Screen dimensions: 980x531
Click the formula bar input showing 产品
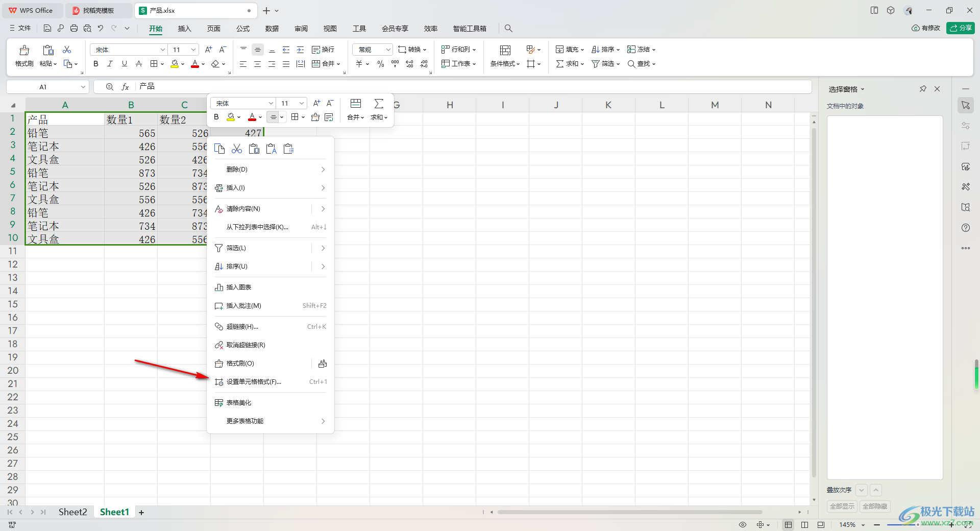coord(472,87)
